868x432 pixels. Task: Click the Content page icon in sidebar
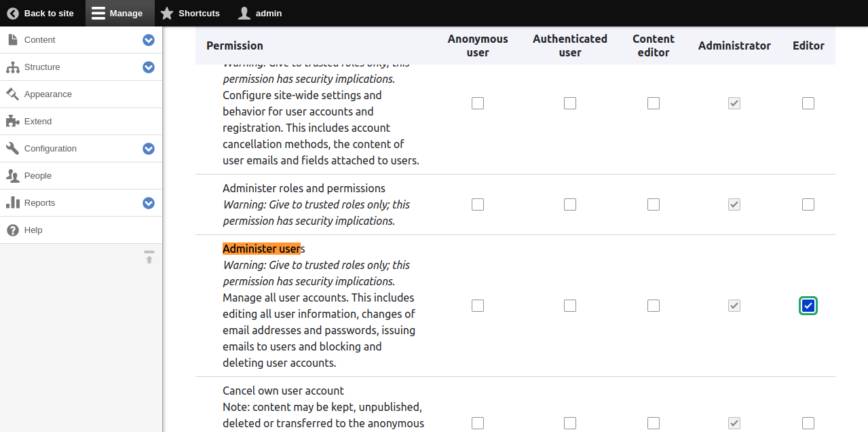pyautogui.click(x=12, y=39)
